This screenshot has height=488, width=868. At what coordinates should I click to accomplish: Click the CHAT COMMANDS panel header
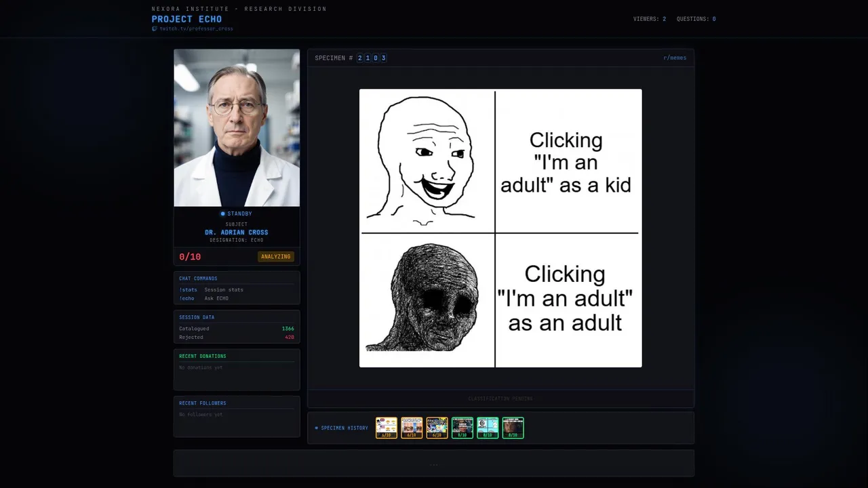198,279
